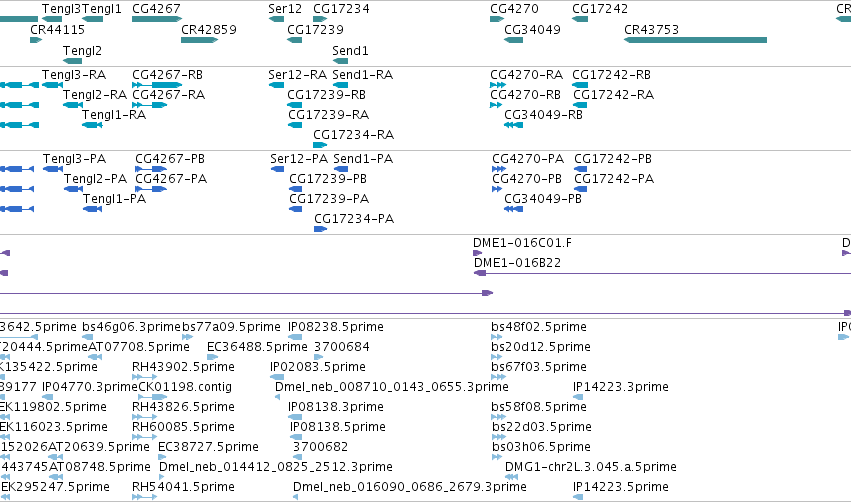Select transcript CG17239-RA
851x502 pixels.
click(x=328, y=115)
